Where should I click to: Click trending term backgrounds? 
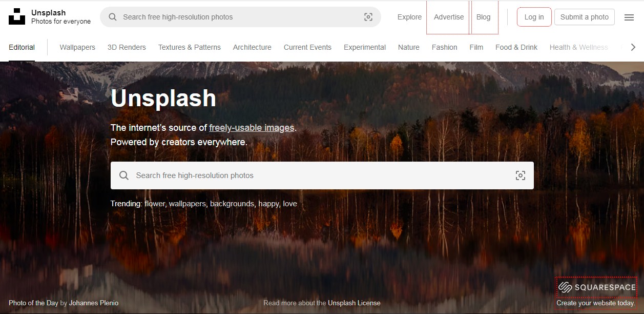click(232, 204)
